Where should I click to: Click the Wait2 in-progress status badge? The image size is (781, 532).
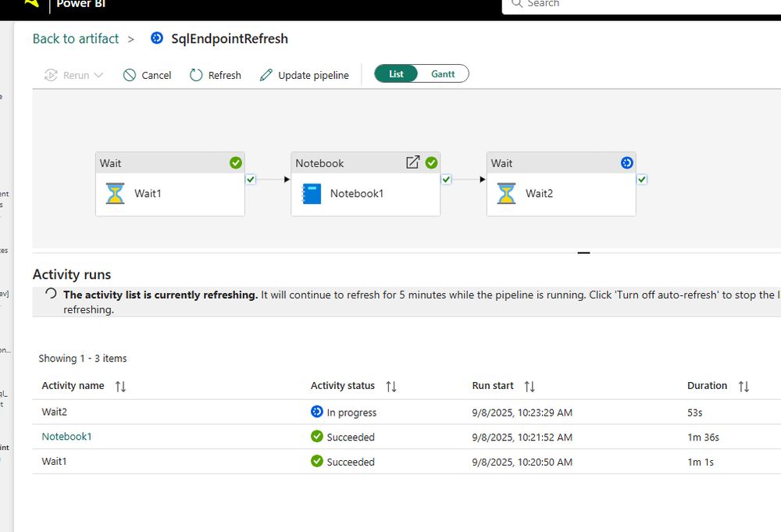point(626,163)
